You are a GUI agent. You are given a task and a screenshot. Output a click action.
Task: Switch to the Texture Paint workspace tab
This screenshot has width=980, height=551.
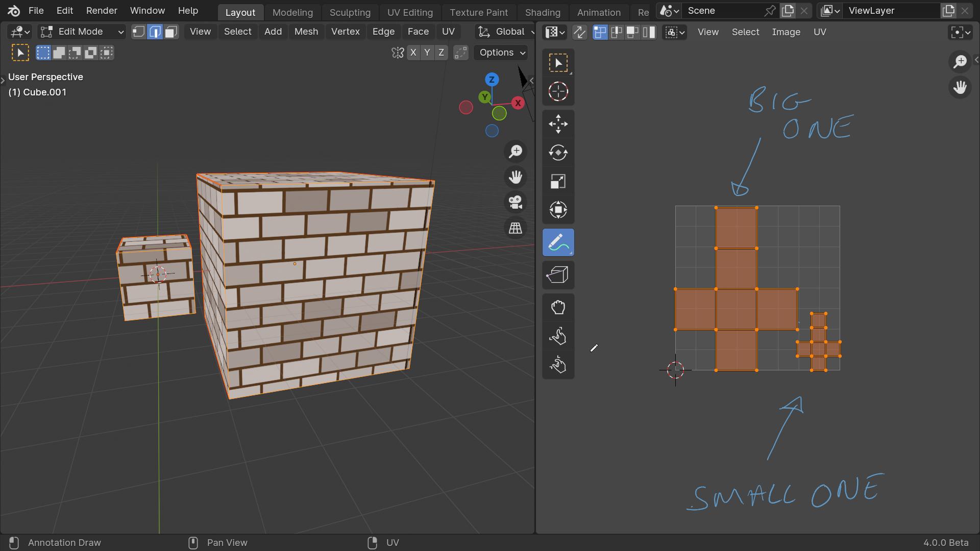479,12
